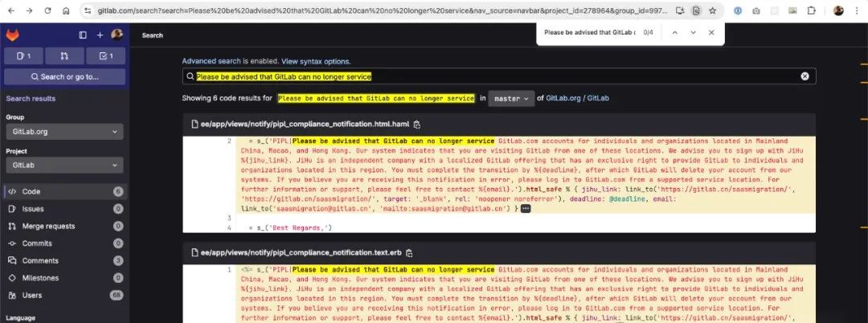Toggle the sidebar collapse icon

pos(83,35)
